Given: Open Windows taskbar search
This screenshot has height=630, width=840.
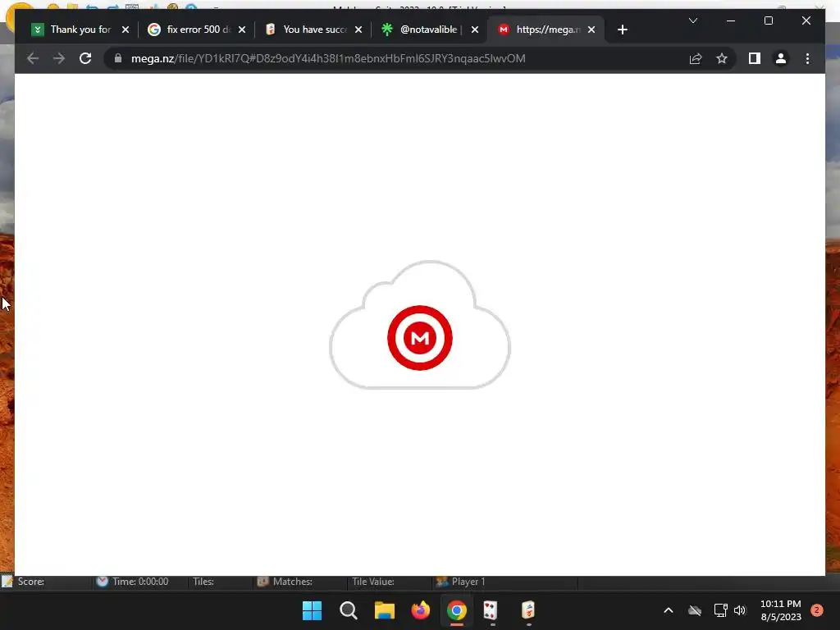Looking at the screenshot, I should 348,610.
